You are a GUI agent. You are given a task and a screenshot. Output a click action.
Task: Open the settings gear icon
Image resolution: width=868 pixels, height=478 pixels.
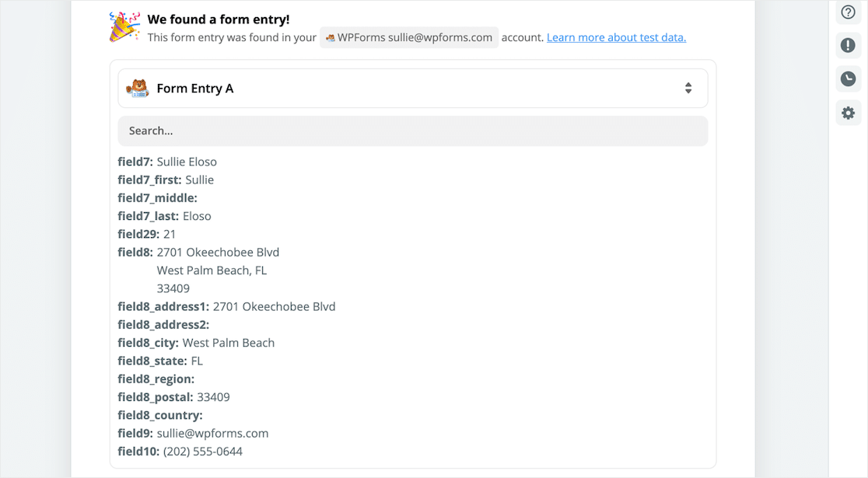pyautogui.click(x=848, y=113)
